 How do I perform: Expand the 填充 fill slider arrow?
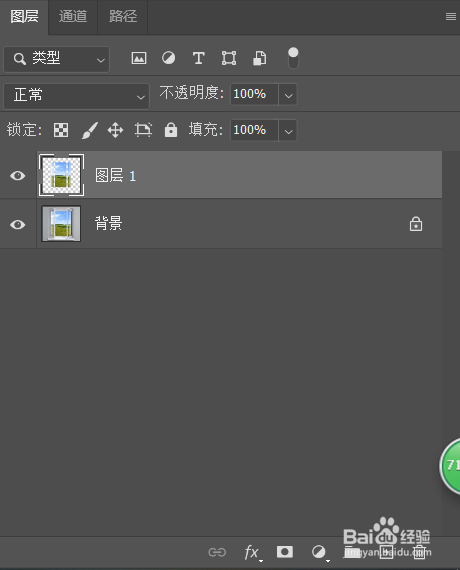tap(288, 130)
